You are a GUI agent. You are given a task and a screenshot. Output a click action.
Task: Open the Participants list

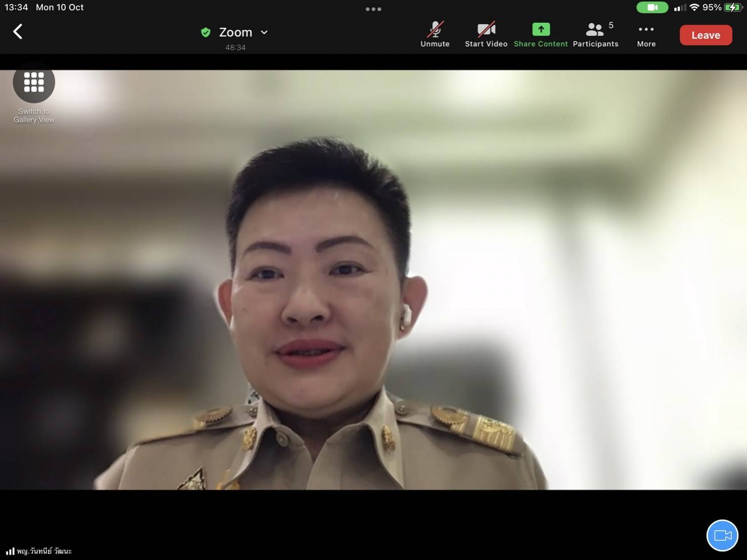point(595,34)
